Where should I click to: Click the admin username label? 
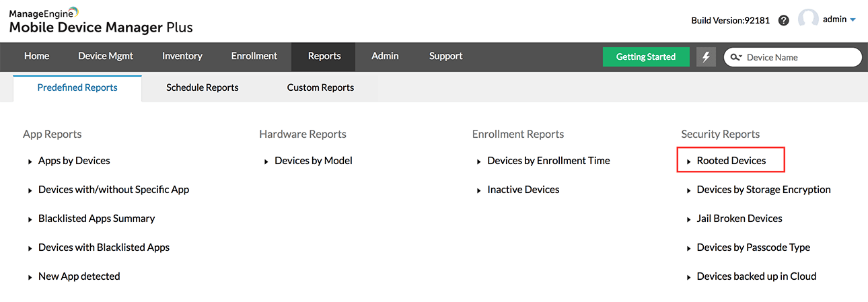(x=834, y=20)
